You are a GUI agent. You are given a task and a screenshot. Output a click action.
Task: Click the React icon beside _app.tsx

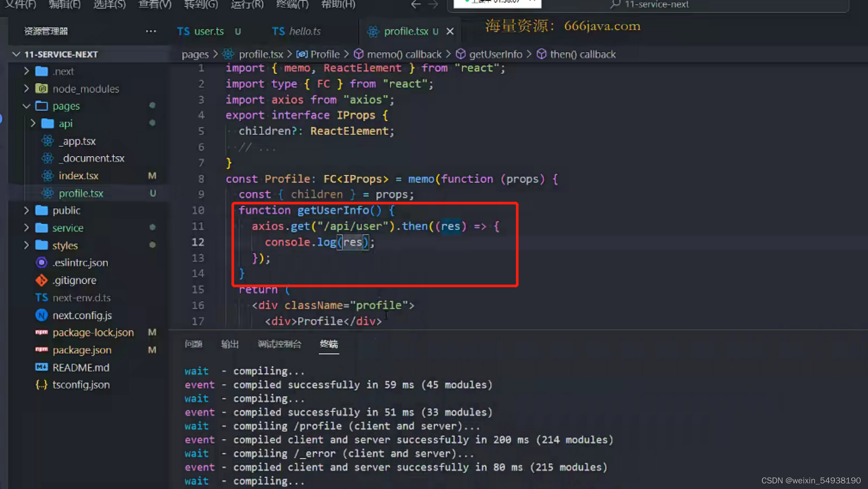pyautogui.click(x=48, y=141)
